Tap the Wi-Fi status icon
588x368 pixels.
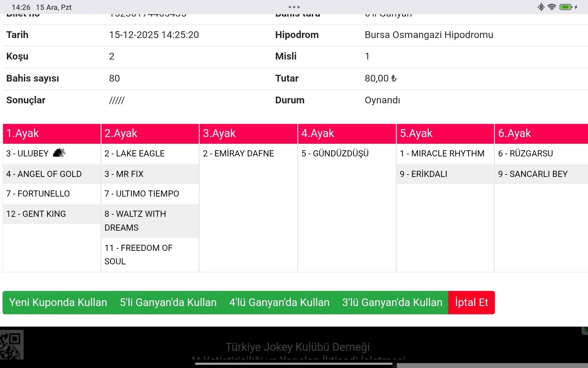pyautogui.click(x=552, y=7)
